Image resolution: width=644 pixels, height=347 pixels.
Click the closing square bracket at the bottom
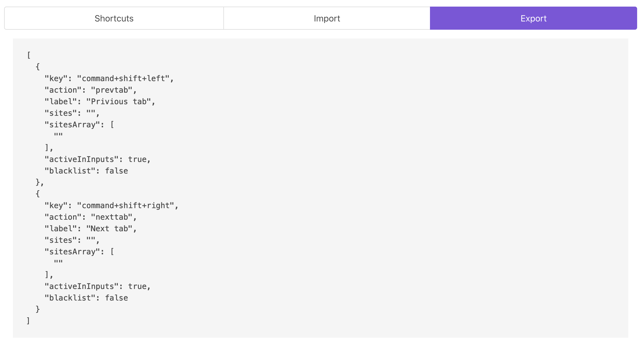[x=28, y=321]
